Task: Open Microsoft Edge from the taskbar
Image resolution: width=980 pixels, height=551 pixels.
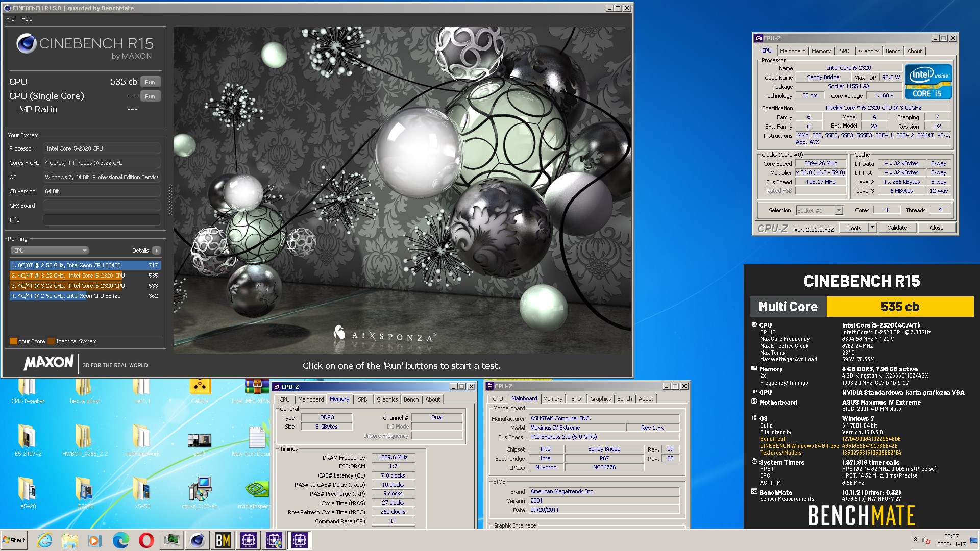Action: point(121,540)
